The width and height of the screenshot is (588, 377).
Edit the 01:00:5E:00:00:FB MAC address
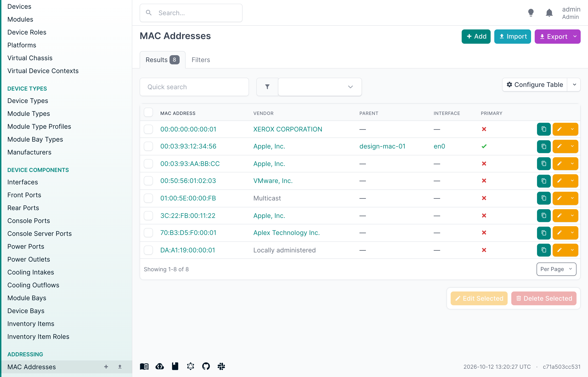click(x=559, y=198)
